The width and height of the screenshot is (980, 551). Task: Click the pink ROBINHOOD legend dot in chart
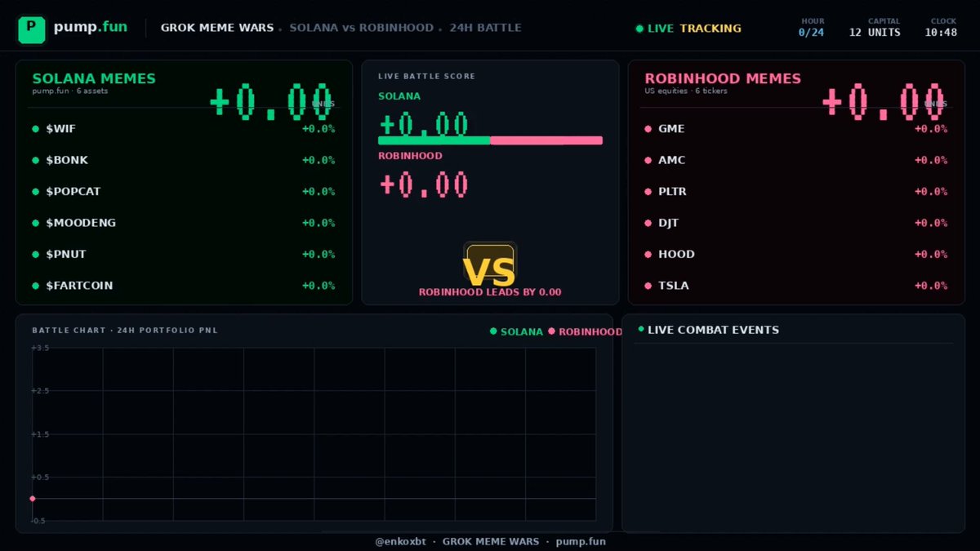551,331
